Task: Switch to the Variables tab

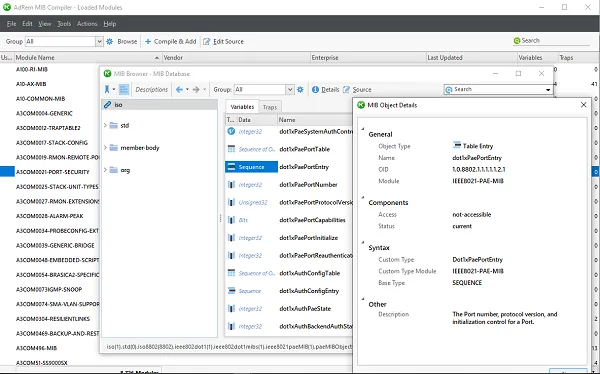Action: click(x=242, y=107)
